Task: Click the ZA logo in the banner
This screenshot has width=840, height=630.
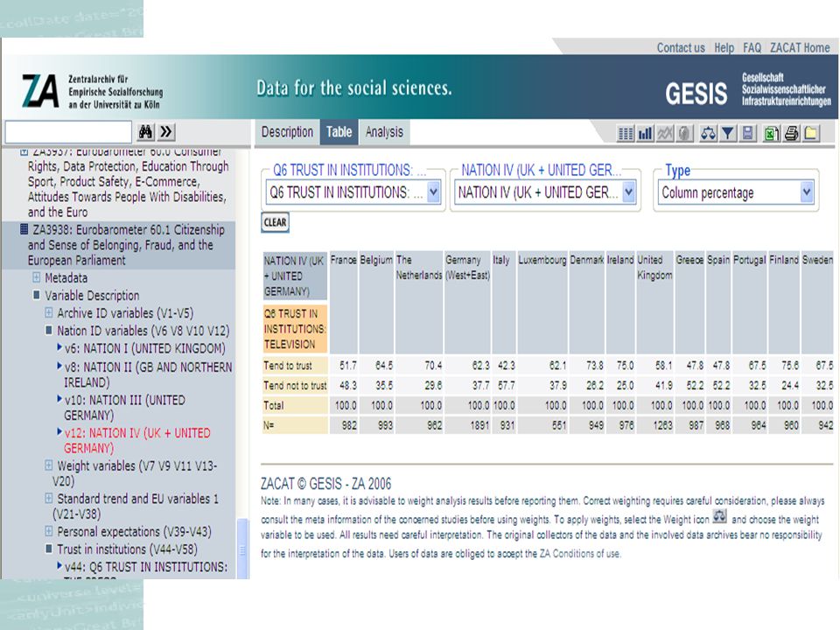Action: (x=40, y=90)
